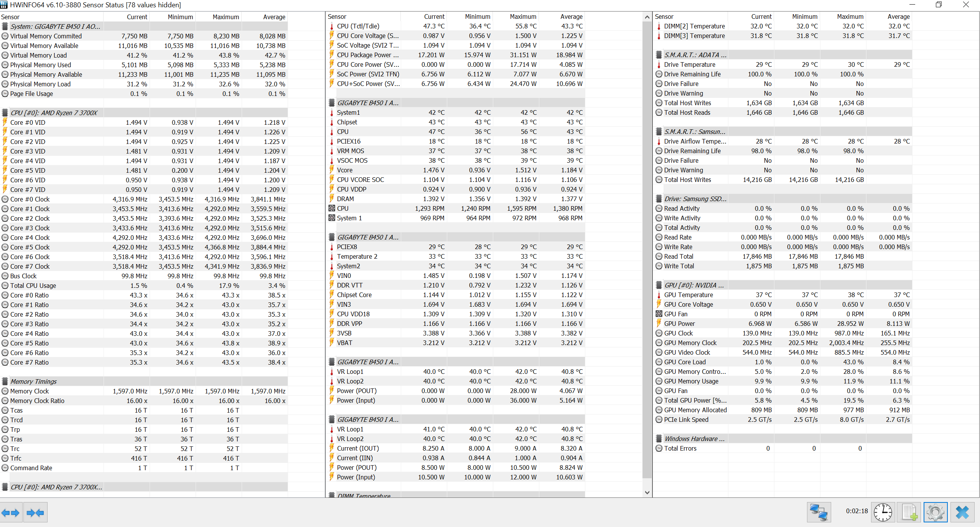980x527 pixels.
Task: Click the thermometer icon beside DIMM[2] Temperature
Action: click(659, 26)
